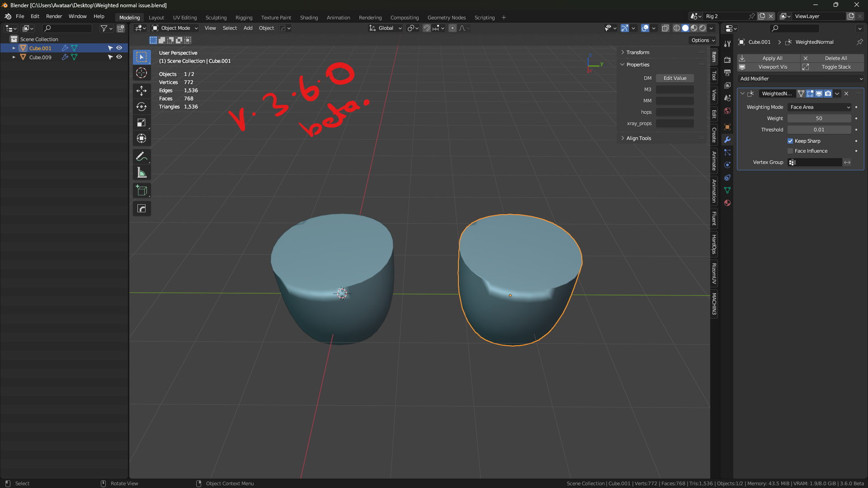Open the Global transform orientation dropdown
This screenshot has width=868, height=488.
[385, 28]
